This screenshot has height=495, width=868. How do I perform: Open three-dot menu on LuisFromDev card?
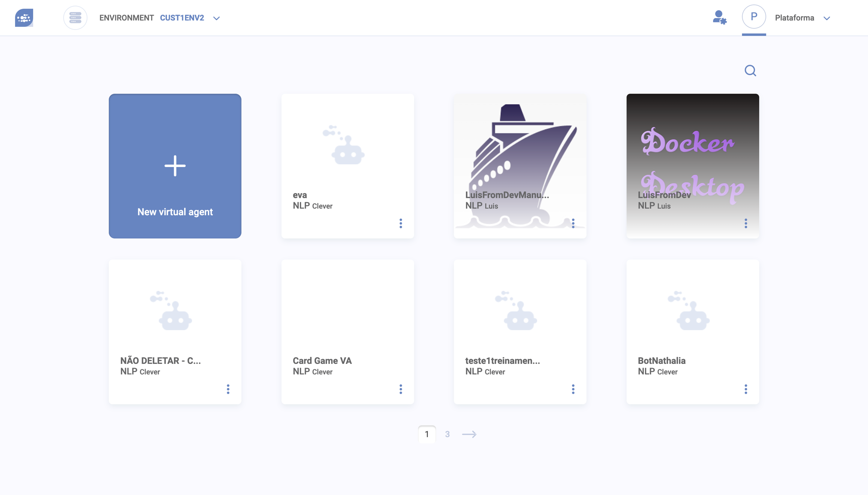point(746,223)
